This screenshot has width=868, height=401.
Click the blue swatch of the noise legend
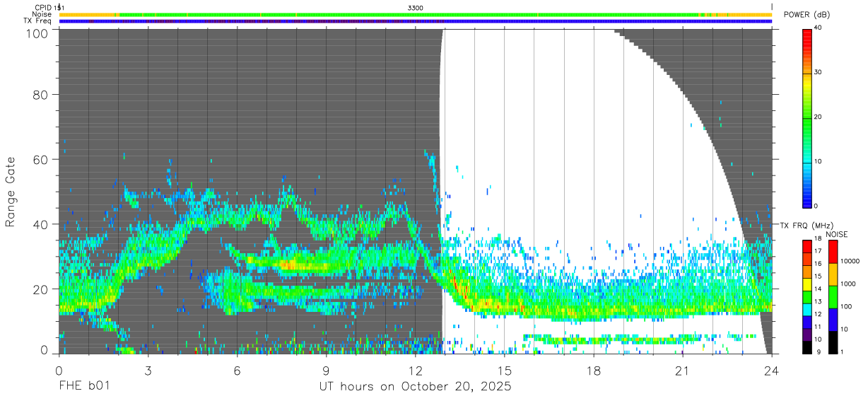click(x=832, y=319)
